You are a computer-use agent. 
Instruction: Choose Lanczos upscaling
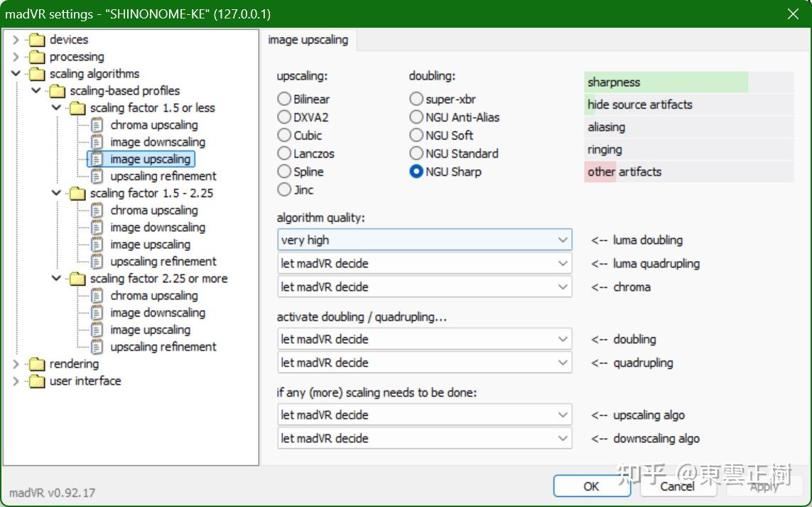point(284,154)
